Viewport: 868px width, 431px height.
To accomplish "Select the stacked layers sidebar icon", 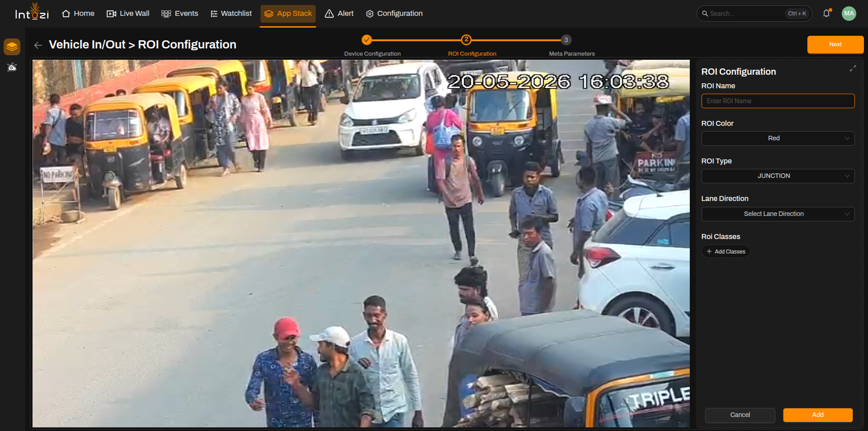I will click(12, 47).
